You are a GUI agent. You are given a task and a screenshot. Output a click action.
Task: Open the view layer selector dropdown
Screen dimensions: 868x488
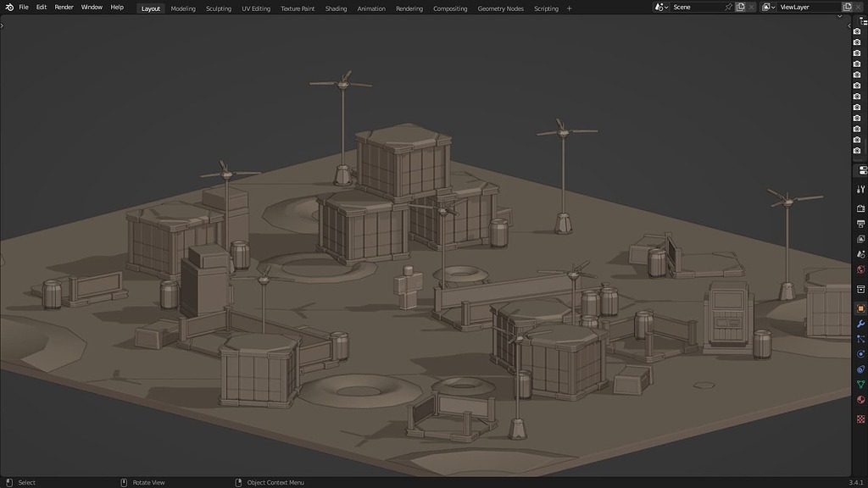click(773, 7)
